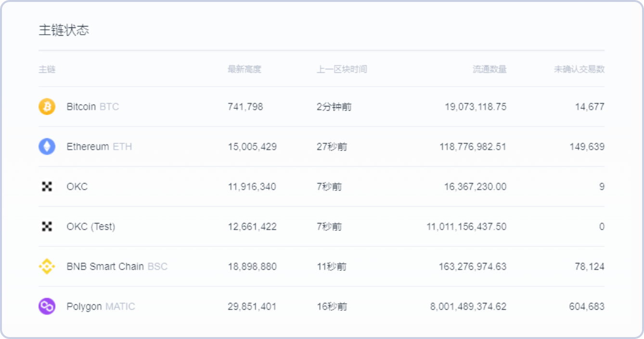Click the OKC (Test) logo icon

[x=47, y=226]
